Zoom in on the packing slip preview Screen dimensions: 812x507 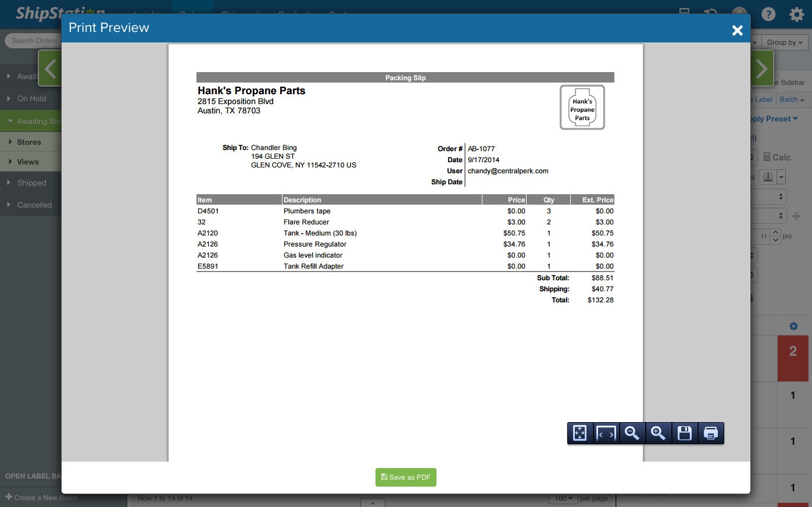point(658,433)
